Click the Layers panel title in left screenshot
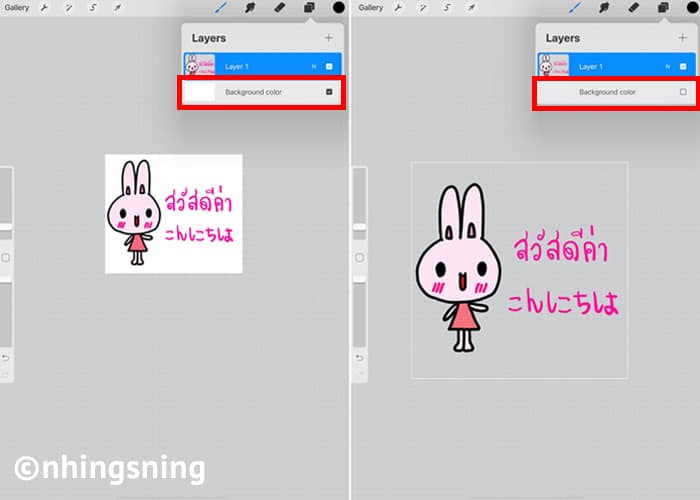700x500 pixels. tap(208, 38)
